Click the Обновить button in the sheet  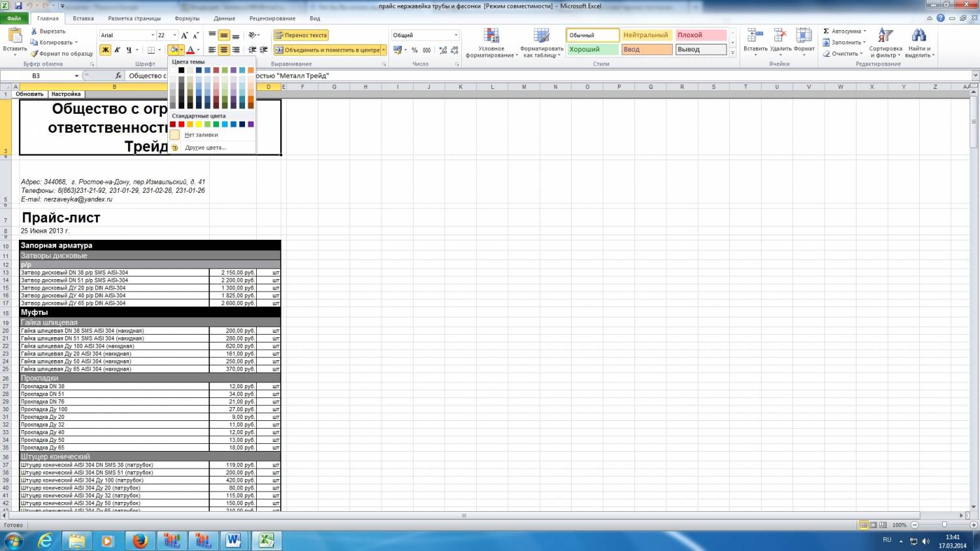(x=30, y=94)
